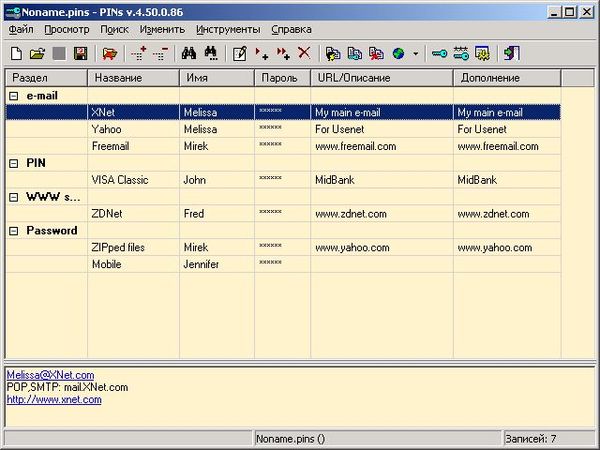Image resolution: width=600 pixels, height=450 pixels.
Task: Click the Save As floppy disk icon
Action: point(80,54)
